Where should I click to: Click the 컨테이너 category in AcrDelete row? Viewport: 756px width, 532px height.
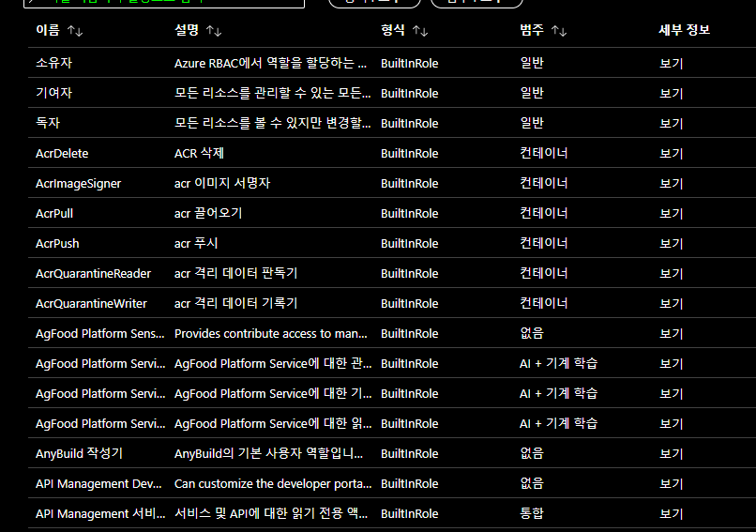[x=544, y=153]
